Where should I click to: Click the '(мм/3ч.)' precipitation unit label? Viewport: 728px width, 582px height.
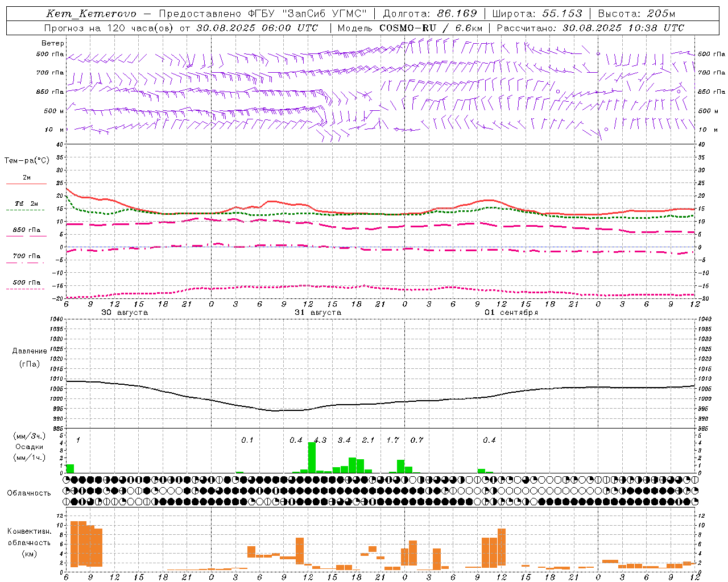pos(30,436)
